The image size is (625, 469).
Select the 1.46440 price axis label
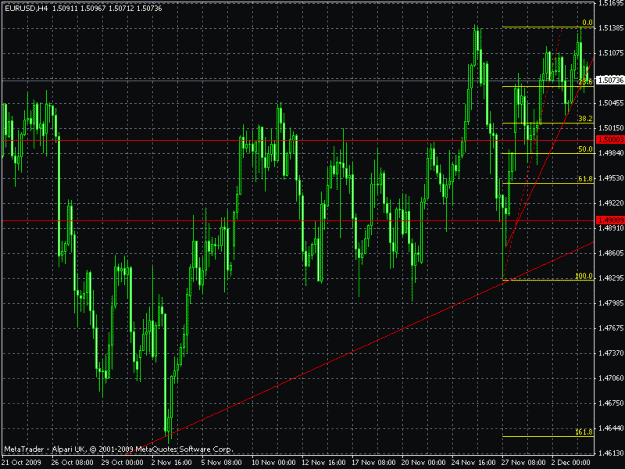pos(611,428)
